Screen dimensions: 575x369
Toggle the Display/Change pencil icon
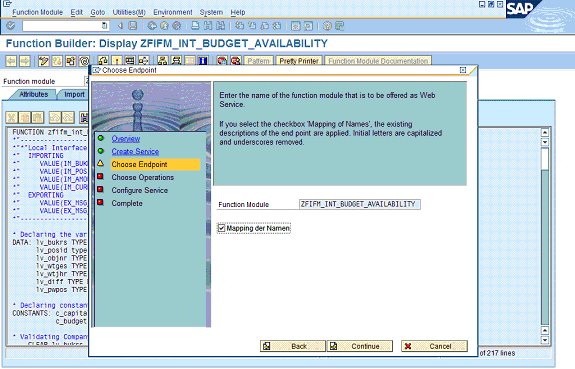(x=43, y=61)
